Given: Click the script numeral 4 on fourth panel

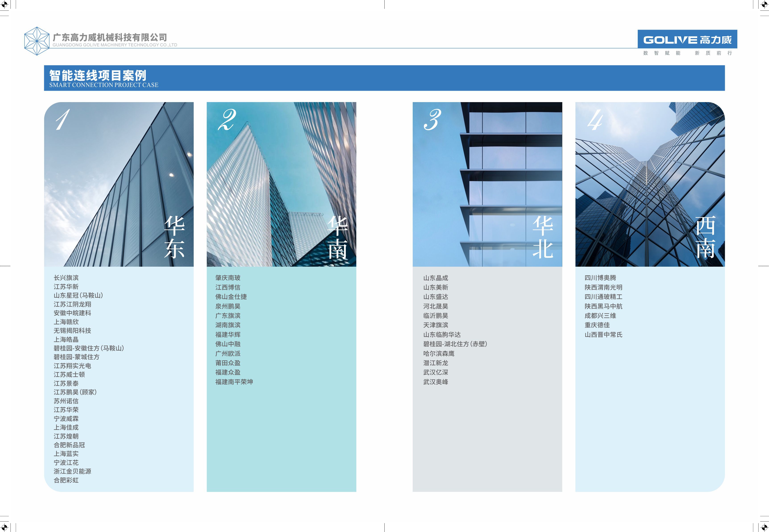Looking at the screenshot, I should click(595, 120).
